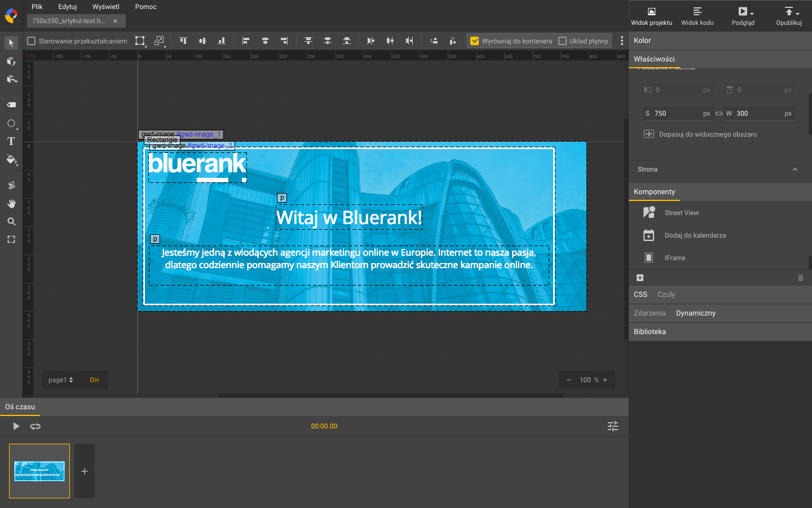Switch to the CSS tab
The width and height of the screenshot is (812, 508).
coord(641,295)
